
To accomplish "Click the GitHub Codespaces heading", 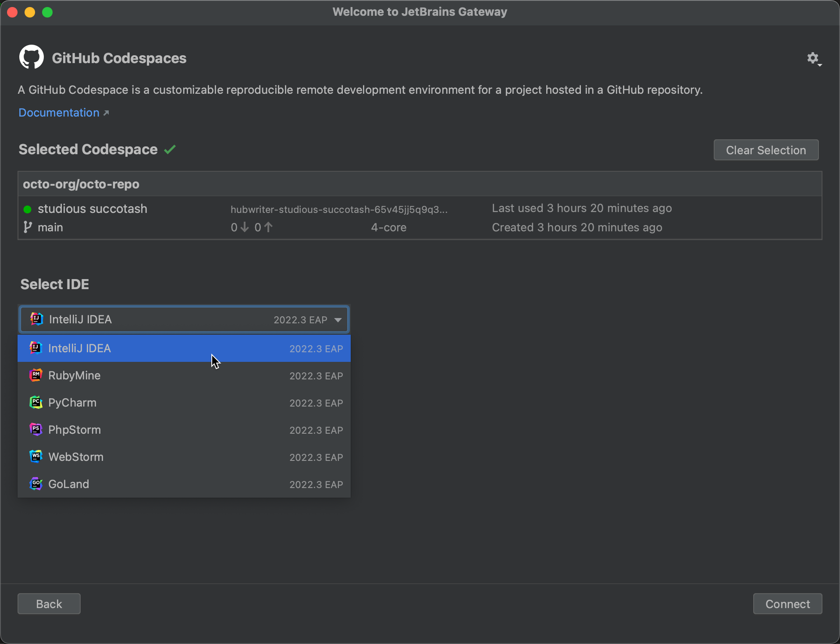I will (x=119, y=58).
